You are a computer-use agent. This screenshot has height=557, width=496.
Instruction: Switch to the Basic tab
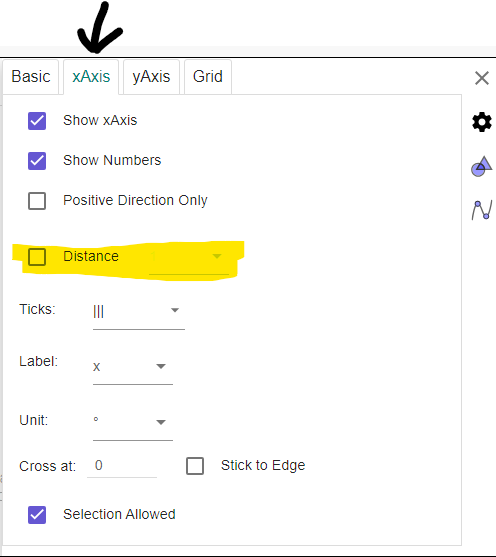tap(31, 77)
